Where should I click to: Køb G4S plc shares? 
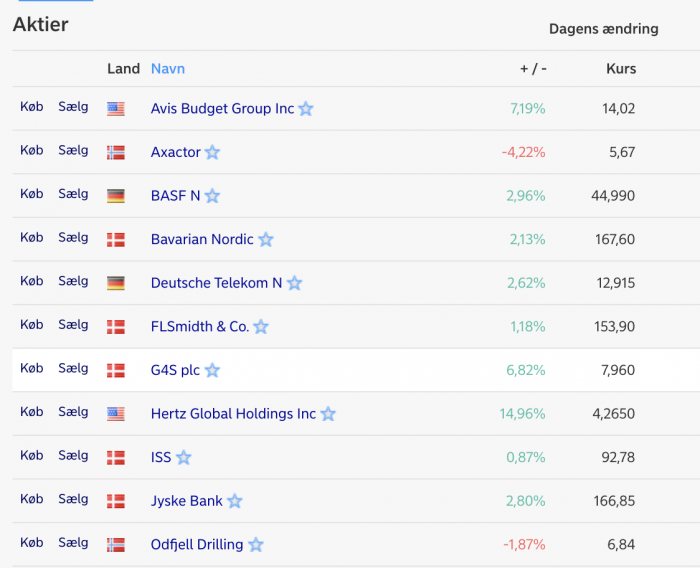coord(32,368)
